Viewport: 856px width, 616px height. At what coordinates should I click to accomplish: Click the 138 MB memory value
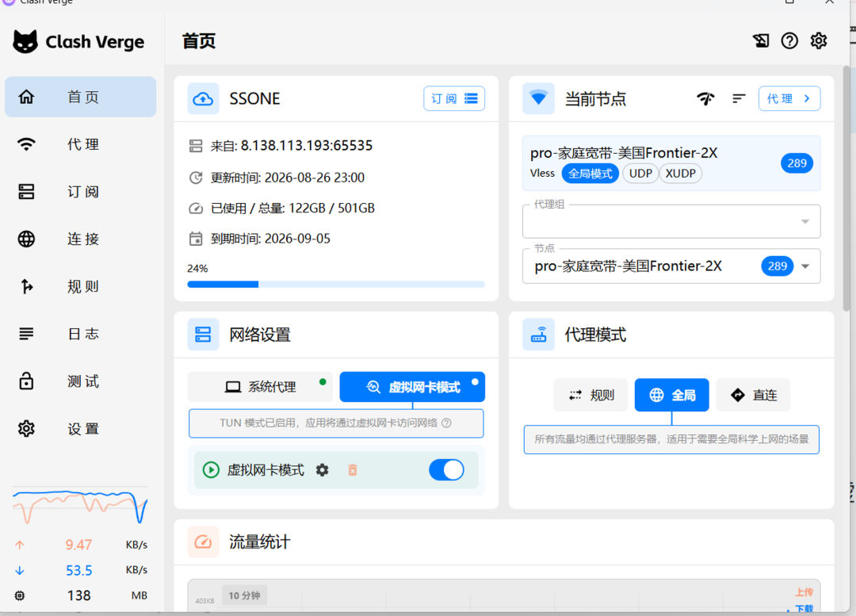(78, 595)
